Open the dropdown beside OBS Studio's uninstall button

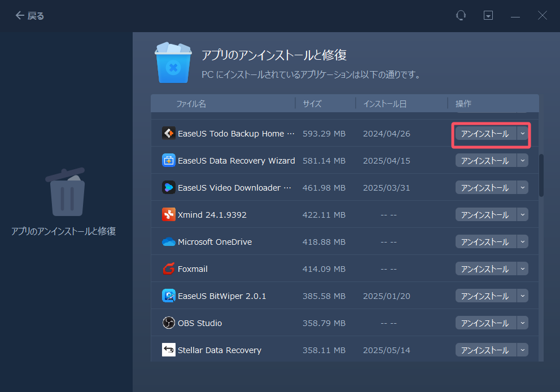pos(523,323)
